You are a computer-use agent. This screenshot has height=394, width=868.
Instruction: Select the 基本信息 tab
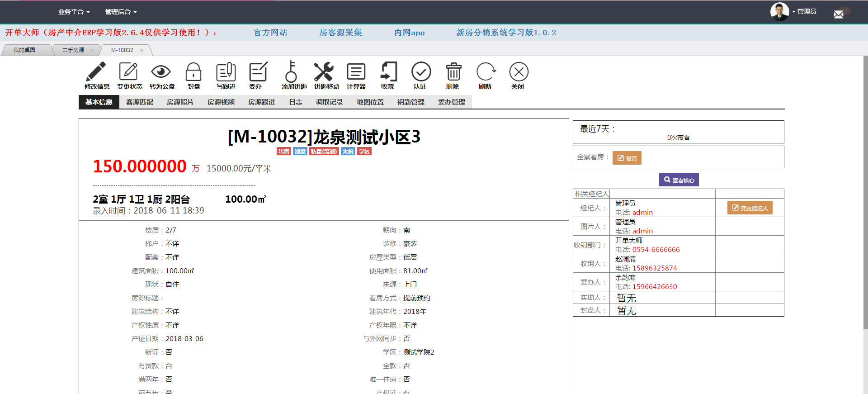[x=99, y=102]
